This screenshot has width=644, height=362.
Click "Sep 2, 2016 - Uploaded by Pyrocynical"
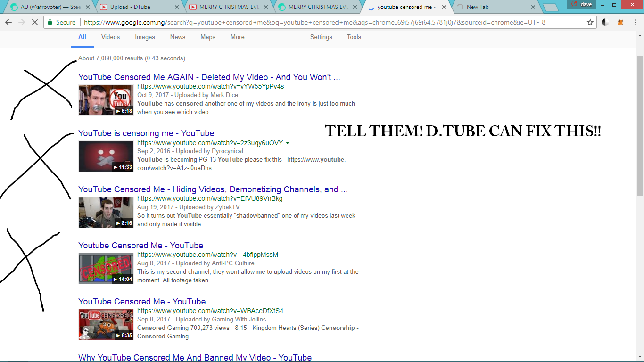coord(190,151)
